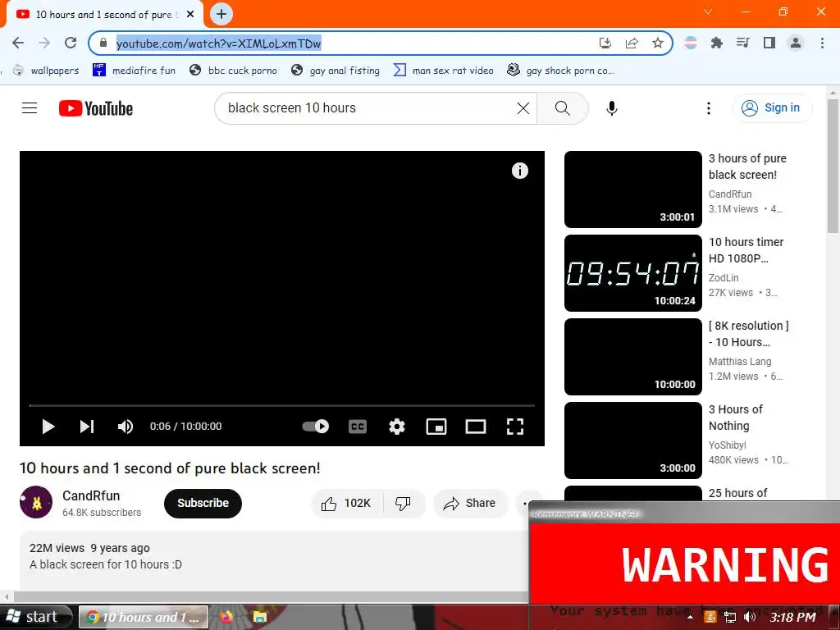Screen dimensions: 840x630
Task: Open the '3 Hours of Nothing' video thumbnail
Action: [x=633, y=441]
